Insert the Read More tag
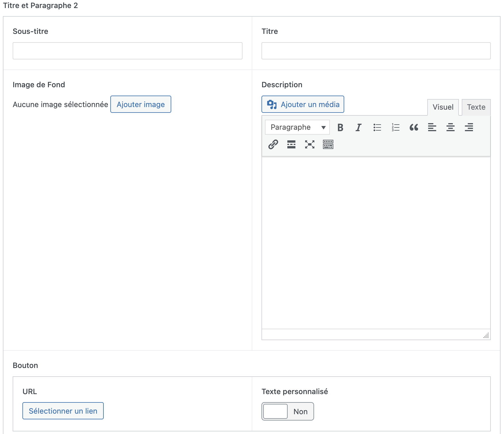The width and height of the screenshot is (504, 434). 291,144
